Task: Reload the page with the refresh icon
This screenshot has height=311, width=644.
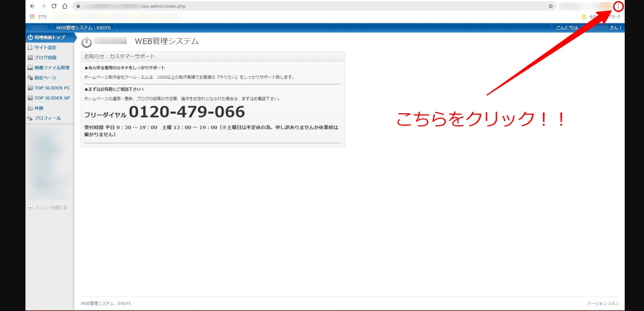Action: 54,6
